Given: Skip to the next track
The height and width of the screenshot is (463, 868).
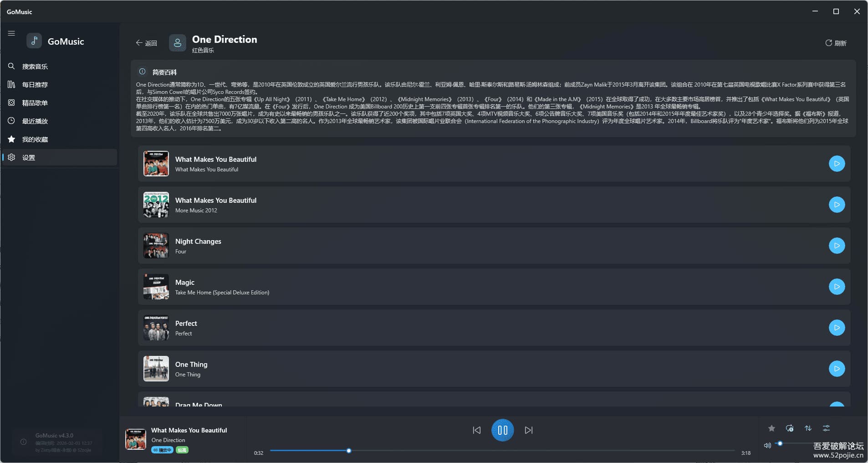Looking at the screenshot, I should pyautogui.click(x=529, y=430).
